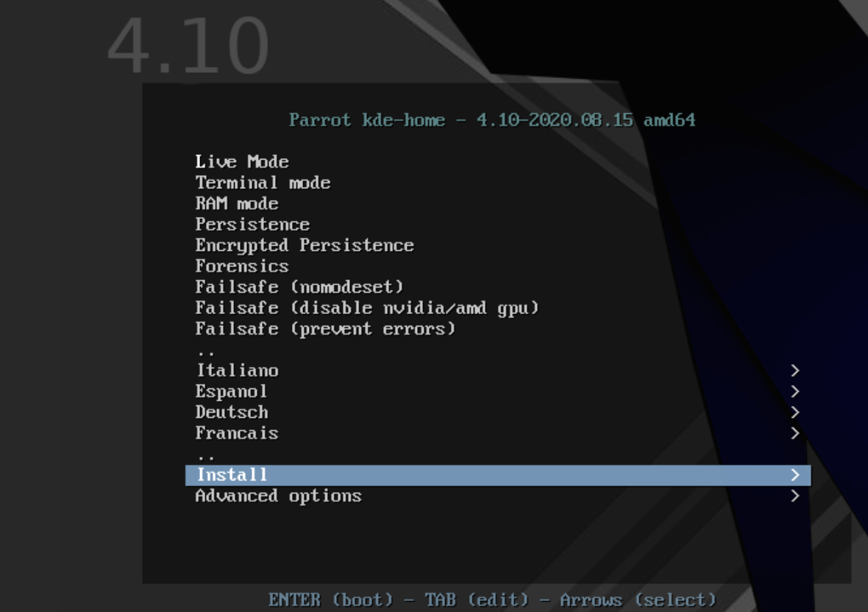Open the Advanced options submenu
This screenshot has width=868, height=612.
(x=498, y=496)
